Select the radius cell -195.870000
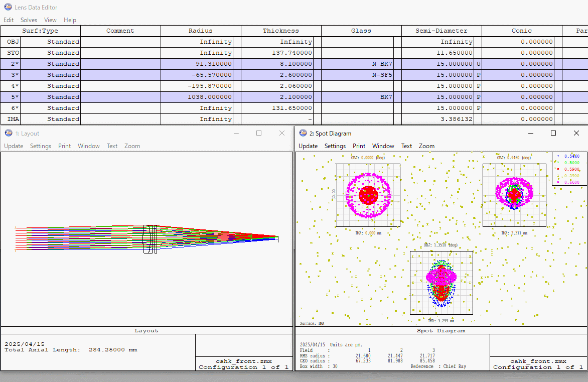The height and width of the screenshot is (382, 588). 197,86
